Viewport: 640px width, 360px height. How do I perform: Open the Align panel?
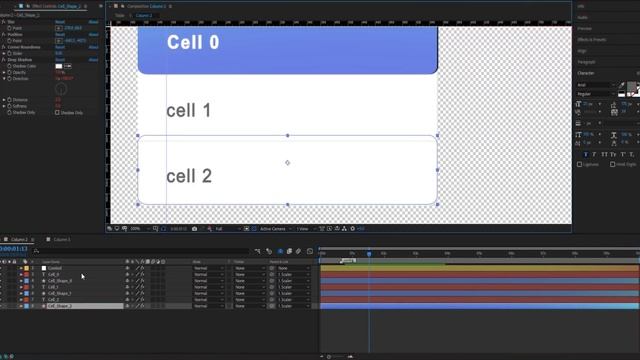582,51
